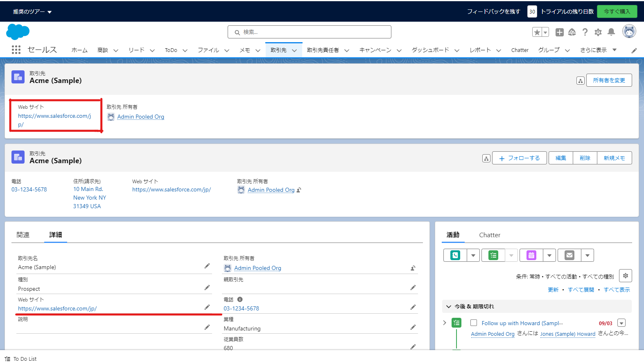This screenshot has height=364, width=644.
Task: Click フォローする button
Action: (520, 158)
